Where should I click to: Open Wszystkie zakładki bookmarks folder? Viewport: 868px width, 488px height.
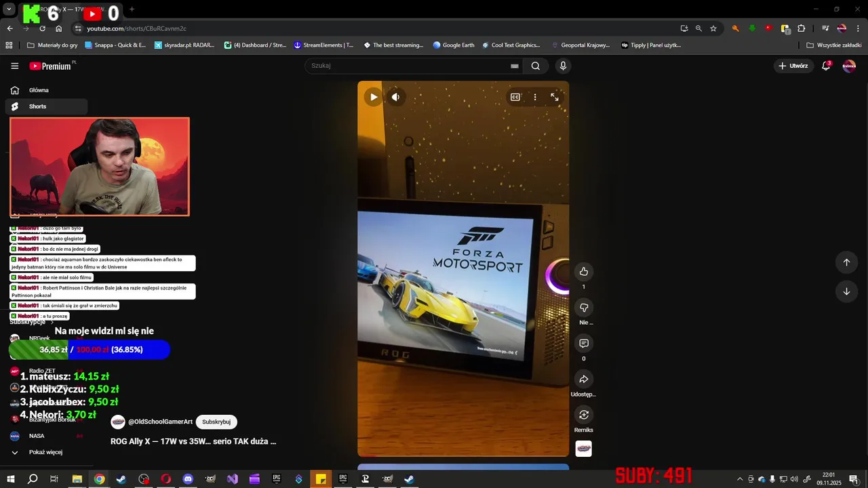[834, 45]
